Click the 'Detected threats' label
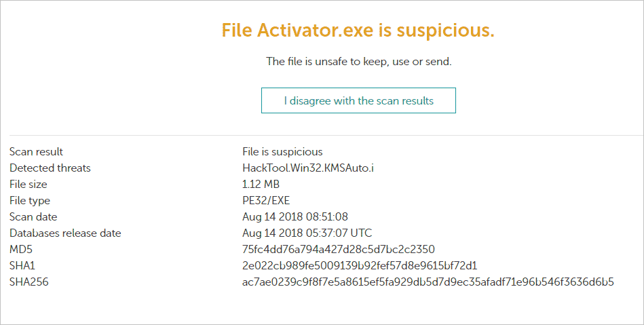 coord(50,168)
